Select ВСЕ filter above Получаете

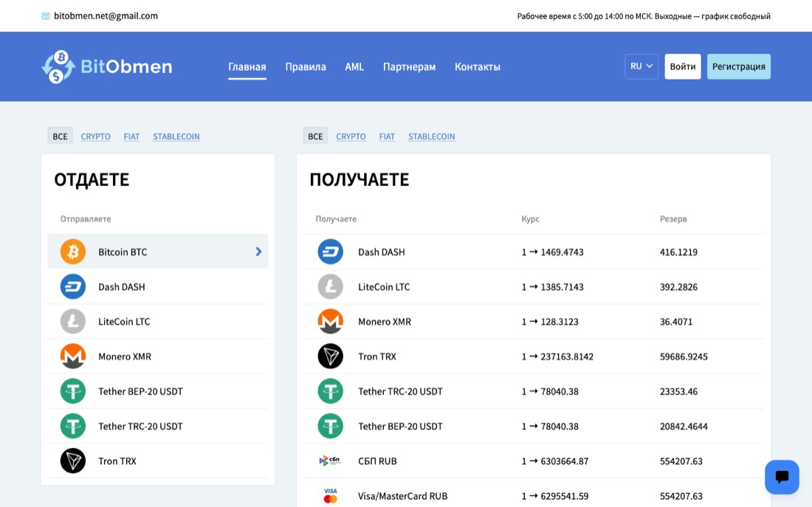(x=315, y=137)
